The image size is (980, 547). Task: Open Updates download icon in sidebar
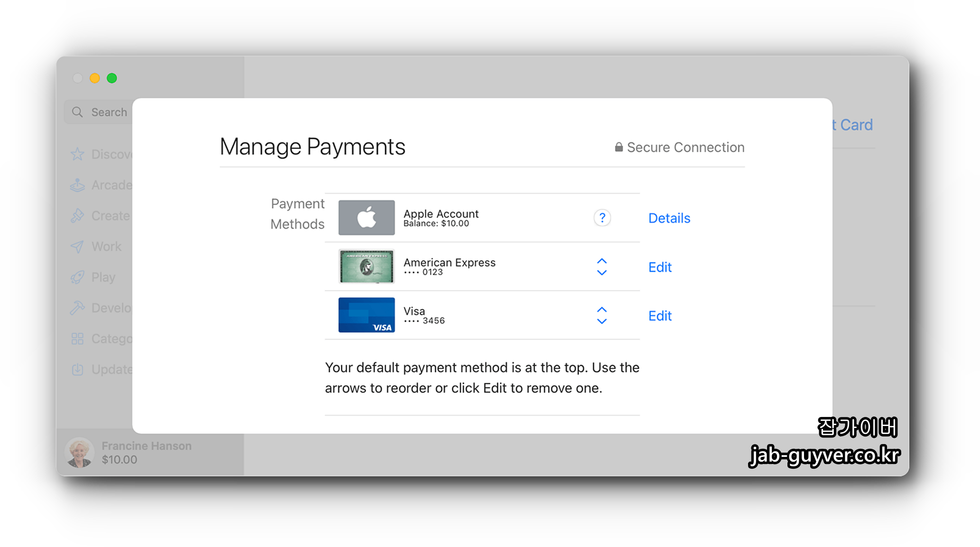[x=77, y=370]
